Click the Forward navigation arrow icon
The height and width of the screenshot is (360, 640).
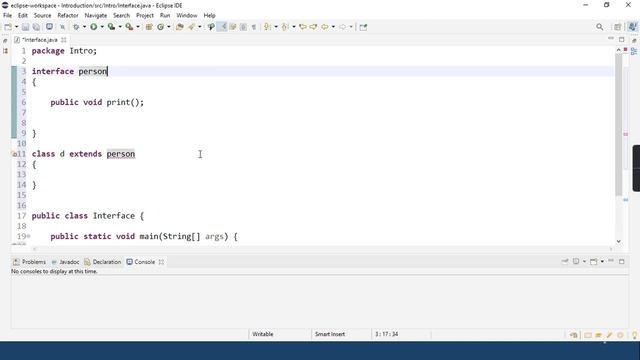[342, 27]
